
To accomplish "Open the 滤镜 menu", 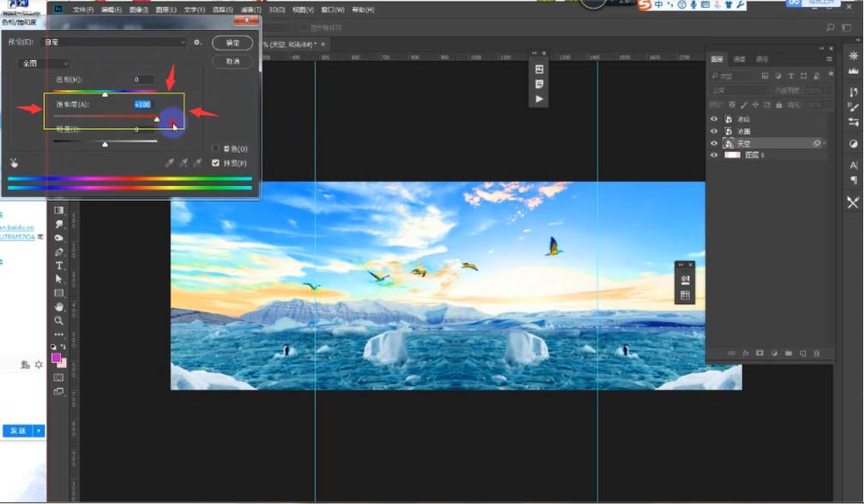I will tap(251, 9).
